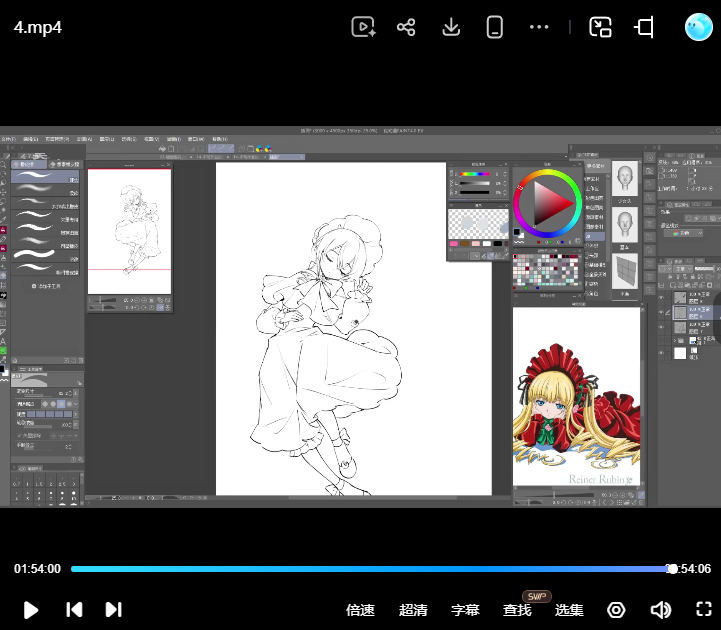Select the black swatch under the mixing palette
This screenshot has width=721, height=630.
498,244
